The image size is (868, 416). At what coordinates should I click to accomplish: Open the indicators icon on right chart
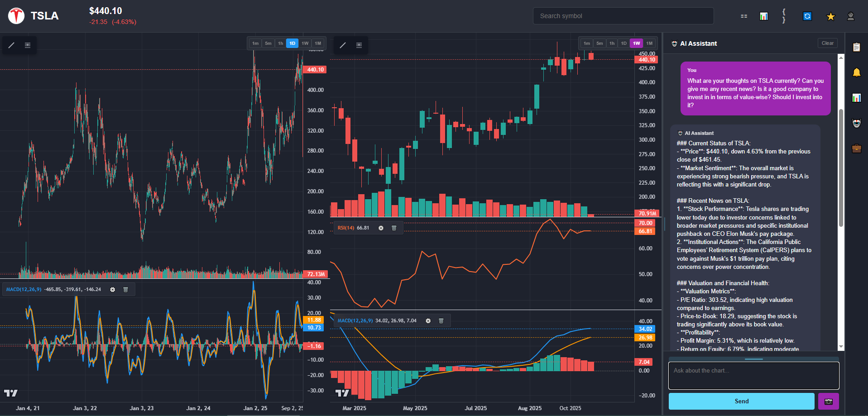(x=359, y=45)
